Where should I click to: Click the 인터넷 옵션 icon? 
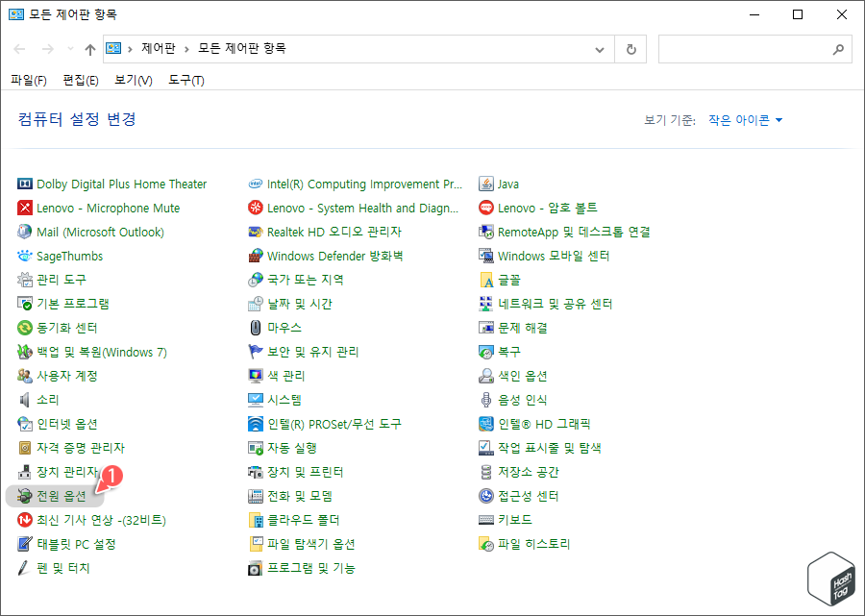click(25, 424)
